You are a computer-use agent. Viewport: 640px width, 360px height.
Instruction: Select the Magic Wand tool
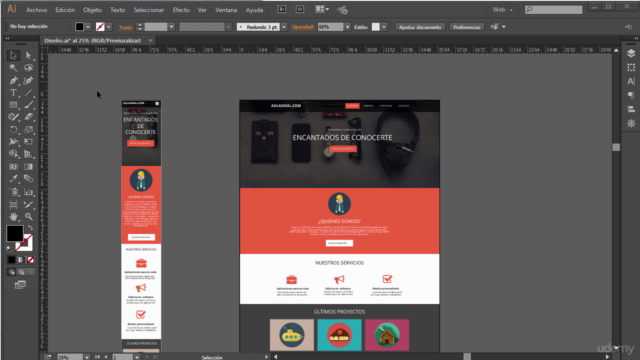coord(13,68)
